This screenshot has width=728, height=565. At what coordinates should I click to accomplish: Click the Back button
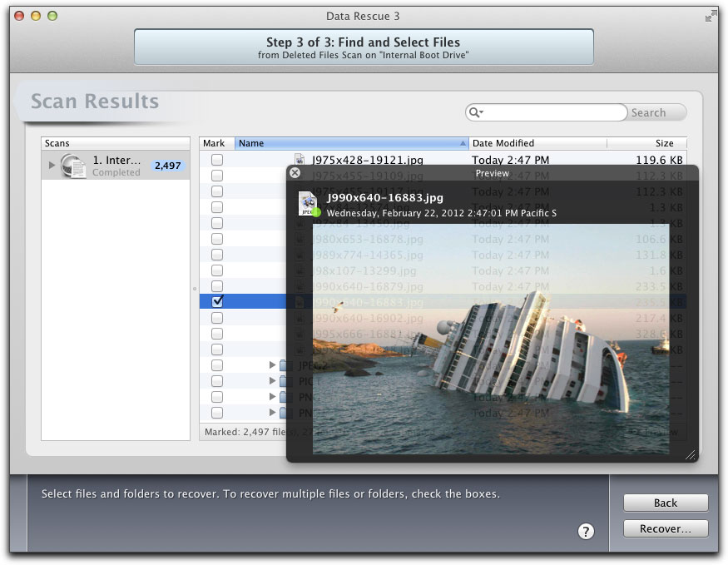[x=666, y=503]
